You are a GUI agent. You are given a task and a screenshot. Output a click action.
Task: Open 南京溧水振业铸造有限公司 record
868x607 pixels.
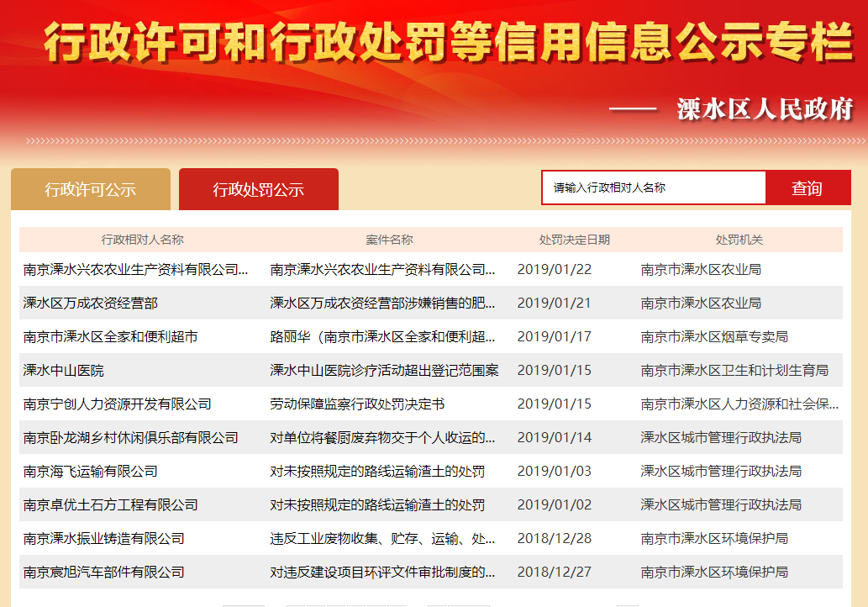[104, 539]
